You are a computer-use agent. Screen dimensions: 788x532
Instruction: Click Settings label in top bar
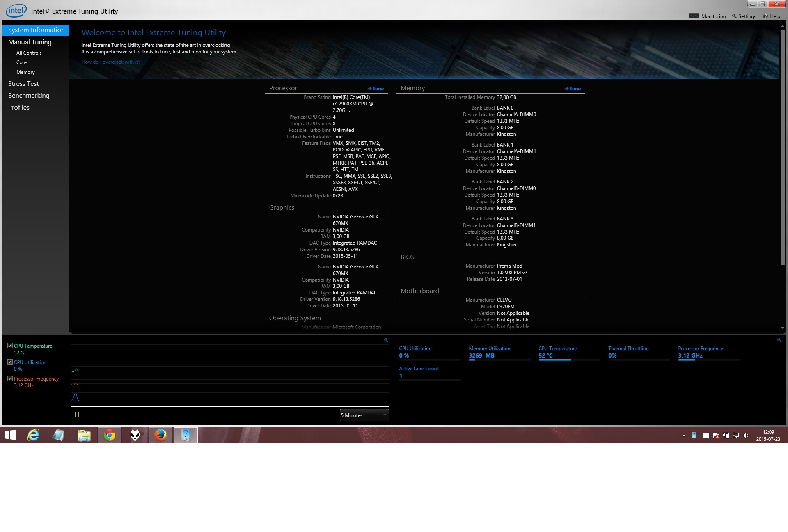[747, 16]
